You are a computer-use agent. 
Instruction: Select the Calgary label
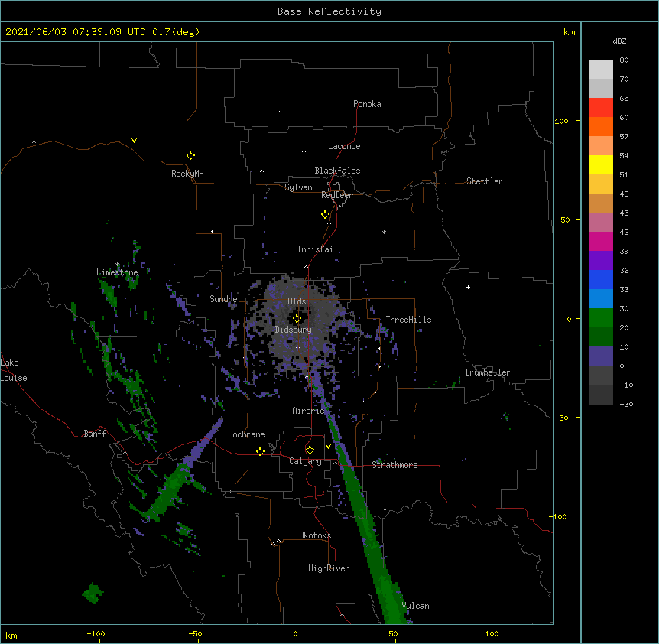coord(306,461)
